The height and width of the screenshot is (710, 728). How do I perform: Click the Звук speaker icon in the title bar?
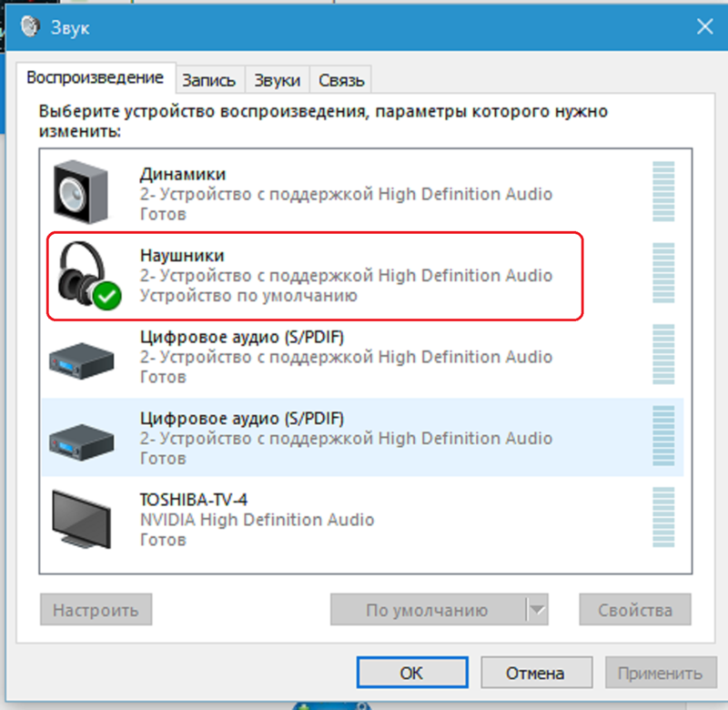30,26
